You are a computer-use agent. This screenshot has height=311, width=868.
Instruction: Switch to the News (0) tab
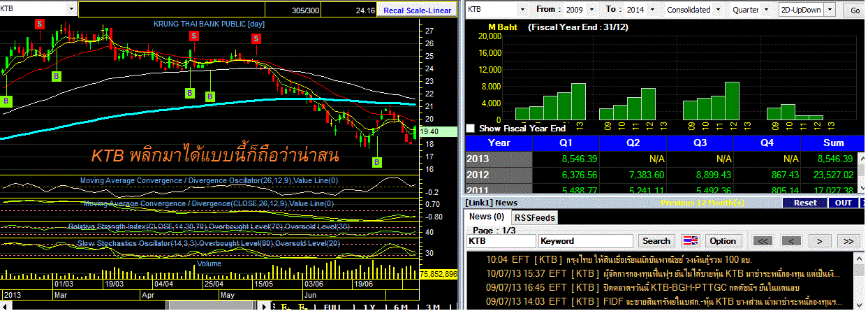tap(486, 217)
